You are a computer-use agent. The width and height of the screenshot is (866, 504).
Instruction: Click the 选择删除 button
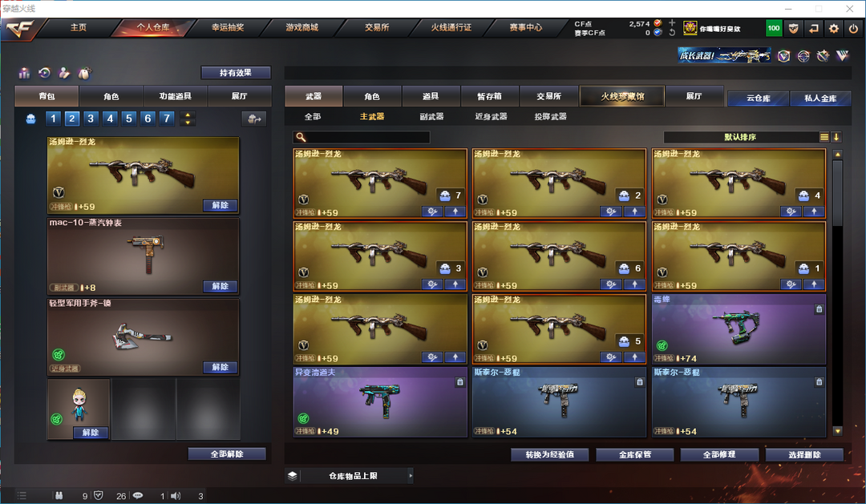point(805,454)
